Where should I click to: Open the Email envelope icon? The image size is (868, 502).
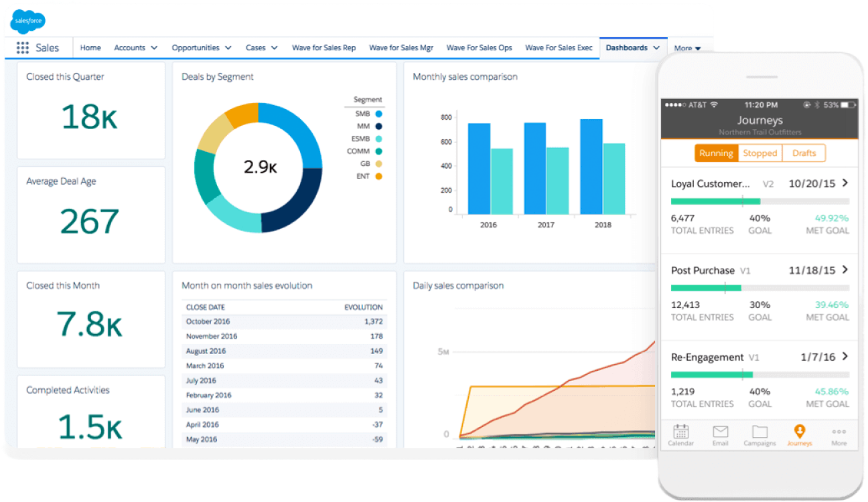tap(720, 431)
